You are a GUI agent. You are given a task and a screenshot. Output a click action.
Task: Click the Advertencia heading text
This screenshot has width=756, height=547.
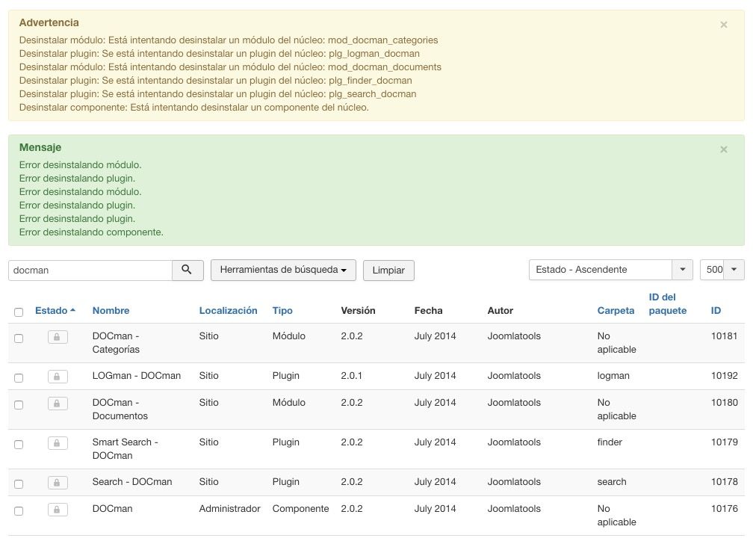(49, 22)
